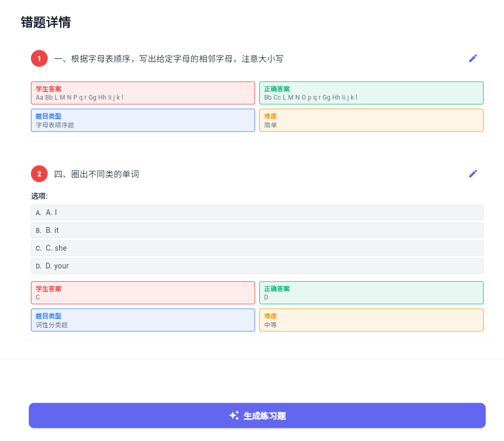Click the red number 1 badge

pyautogui.click(x=39, y=58)
